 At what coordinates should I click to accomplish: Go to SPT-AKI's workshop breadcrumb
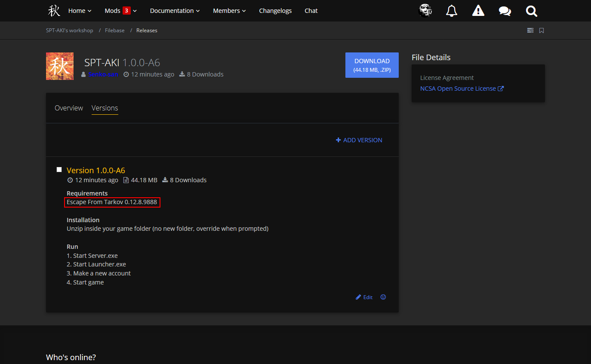pyautogui.click(x=70, y=31)
